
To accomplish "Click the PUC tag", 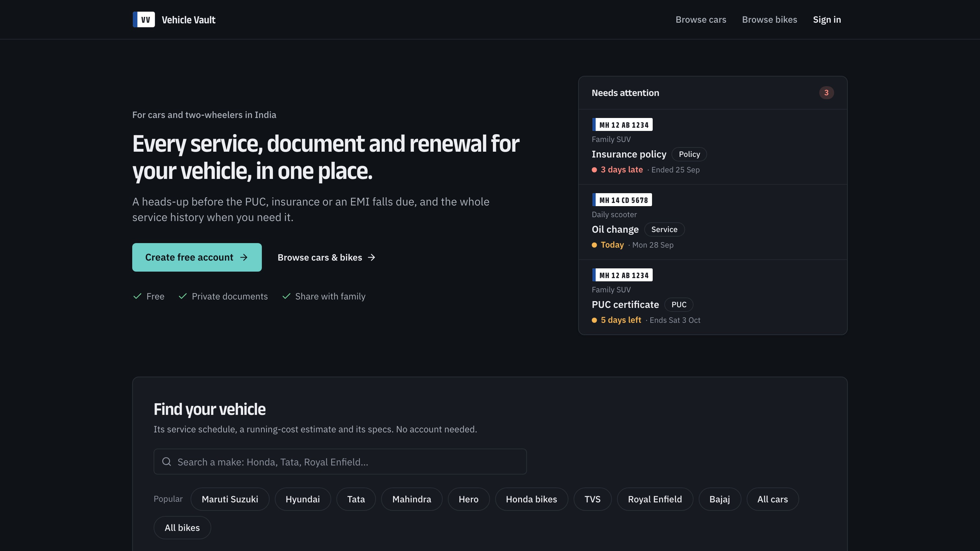I will [679, 305].
